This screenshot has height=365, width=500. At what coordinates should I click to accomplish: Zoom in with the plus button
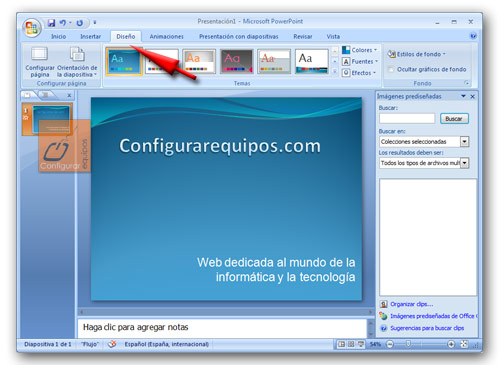(x=451, y=344)
